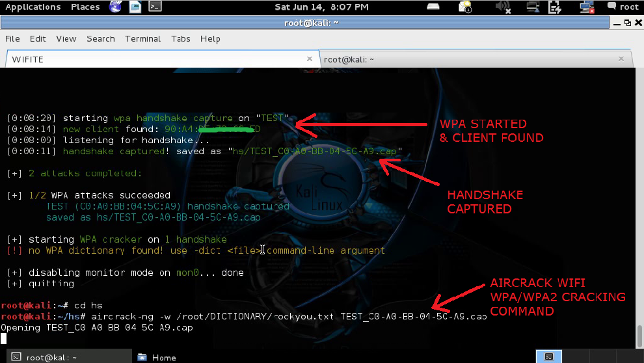
Task: Click the aircrack-ng command line
Action: point(244,317)
